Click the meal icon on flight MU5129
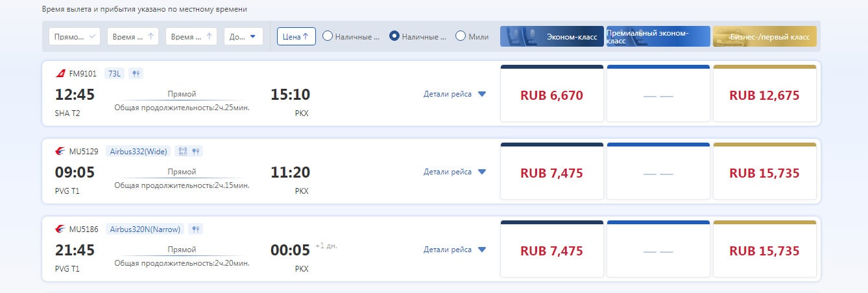Image resolution: width=868 pixels, height=293 pixels. [196, 152]
